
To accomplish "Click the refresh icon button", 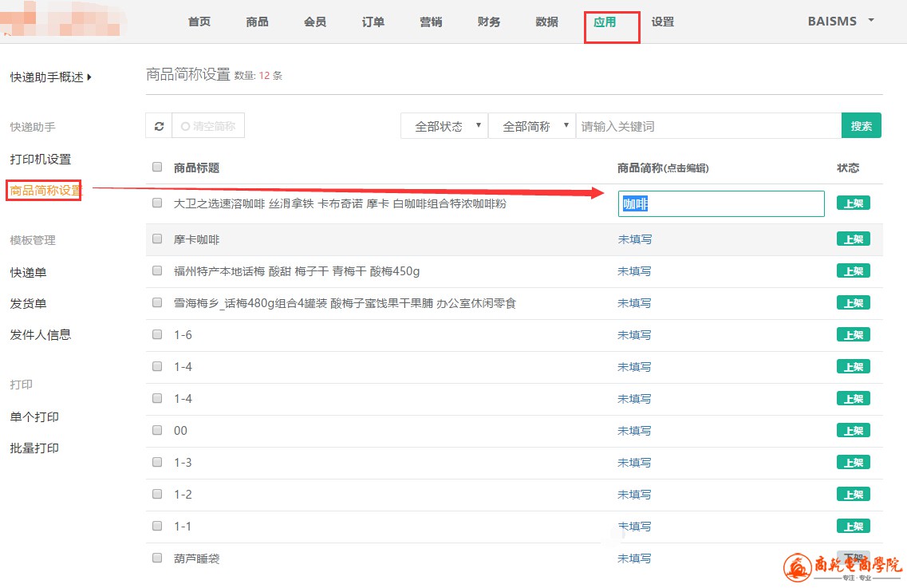I will (x=159, y=126).
